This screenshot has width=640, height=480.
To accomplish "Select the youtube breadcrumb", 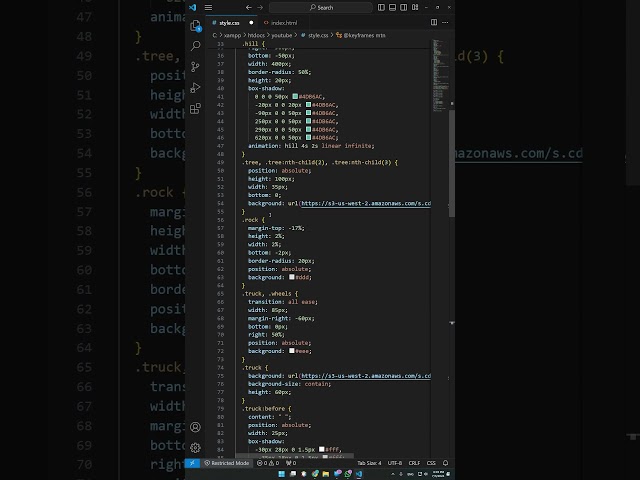I will coord(282,36).
